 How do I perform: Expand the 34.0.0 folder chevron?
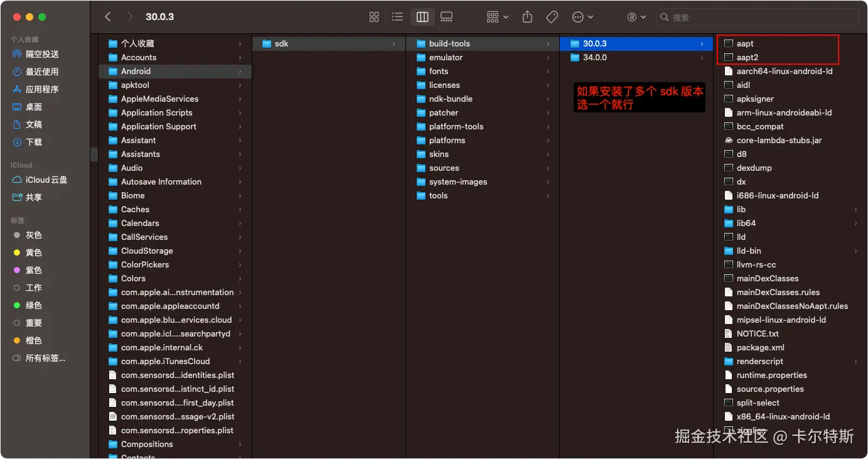(702, 57)
